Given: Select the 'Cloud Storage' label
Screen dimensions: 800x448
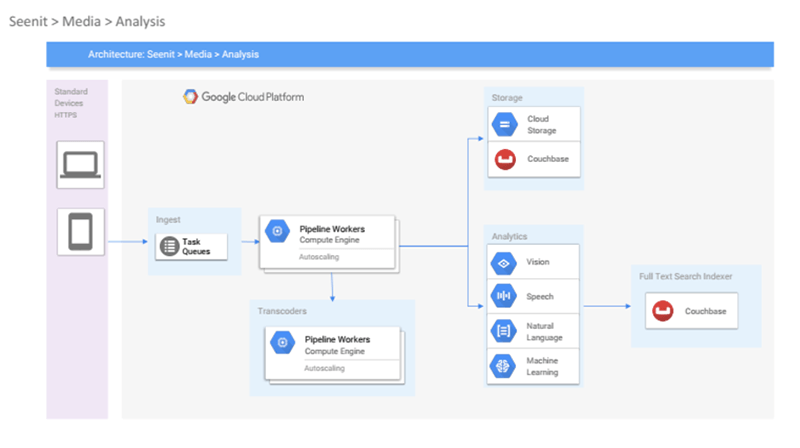Looking at the screenshot, I should [x=542, y=125].
